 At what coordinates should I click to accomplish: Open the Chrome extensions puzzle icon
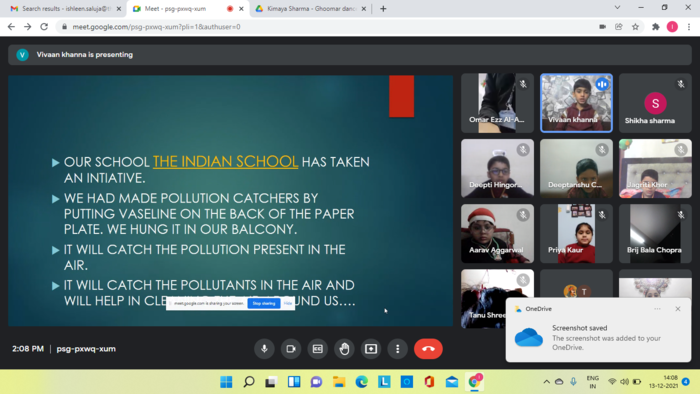pos(655,27)
